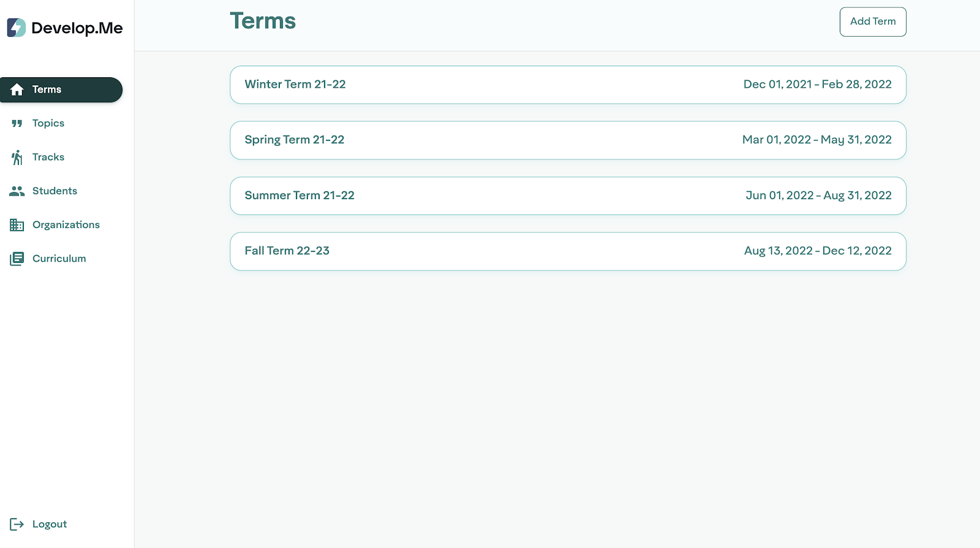The image size is (980, 548).
Task: Open the Fall Term 22-23 card
Action: click(x=568, y=251)
